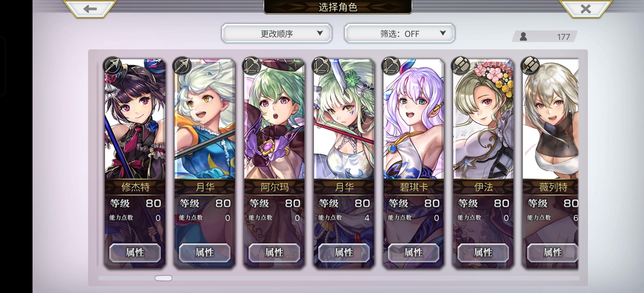
Task: Click the hammer icon on 薇列特's card
Action: point(530,66)
